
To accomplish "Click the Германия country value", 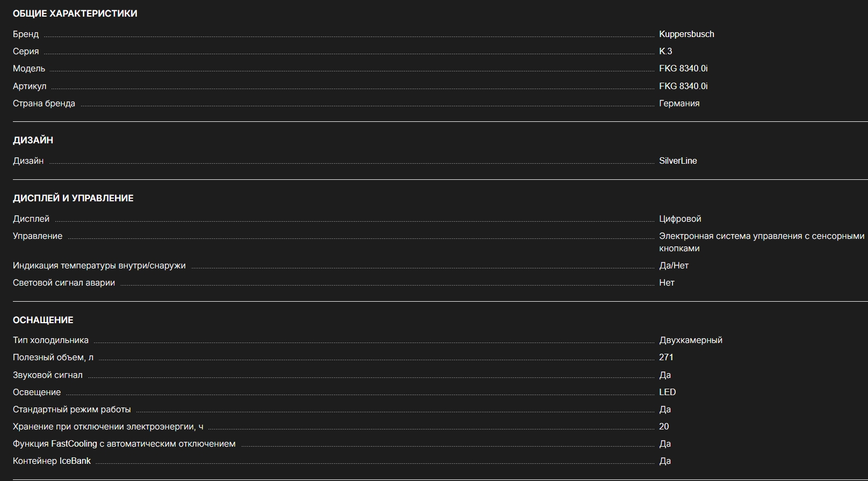I will coord(679,103).
